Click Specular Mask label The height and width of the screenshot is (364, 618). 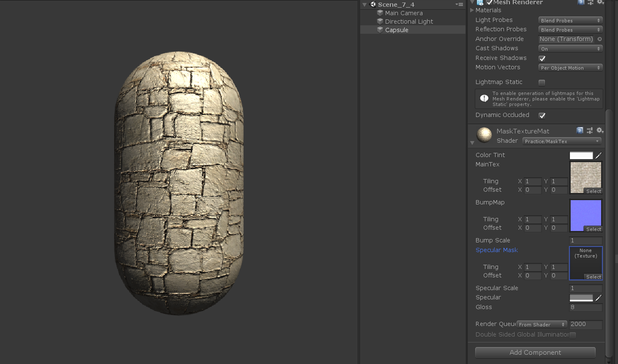coord(497,250)
